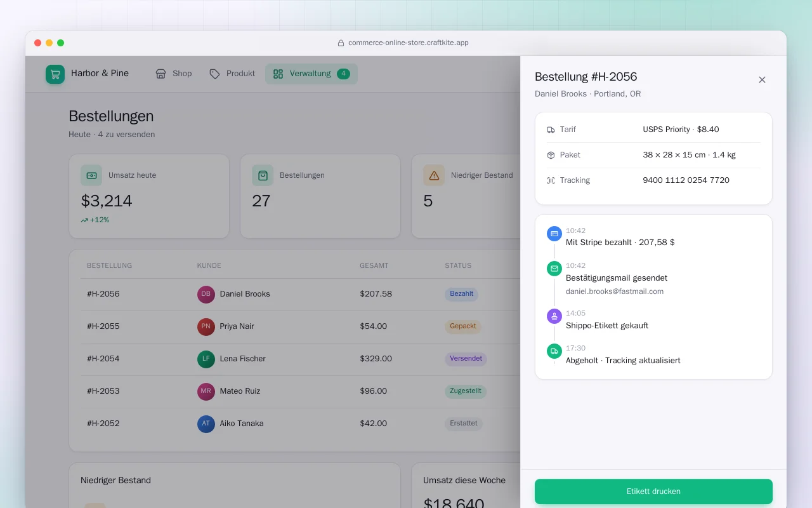Image resolution: width=812 pixels, height=508 pixels.
Task: Click the Abgeholt truck timeline icon
Action: pyautogui.click(x=554, y=351)
